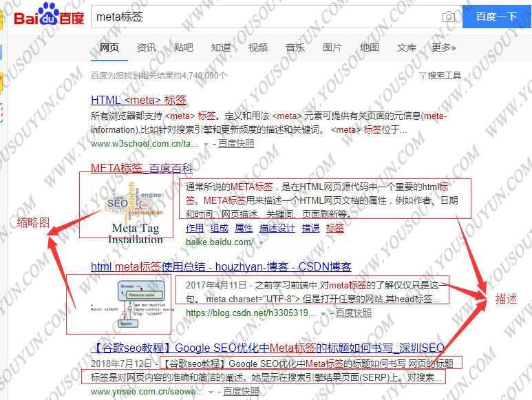
Task: Open the 音乐 tab
Action: coord(295,48)
